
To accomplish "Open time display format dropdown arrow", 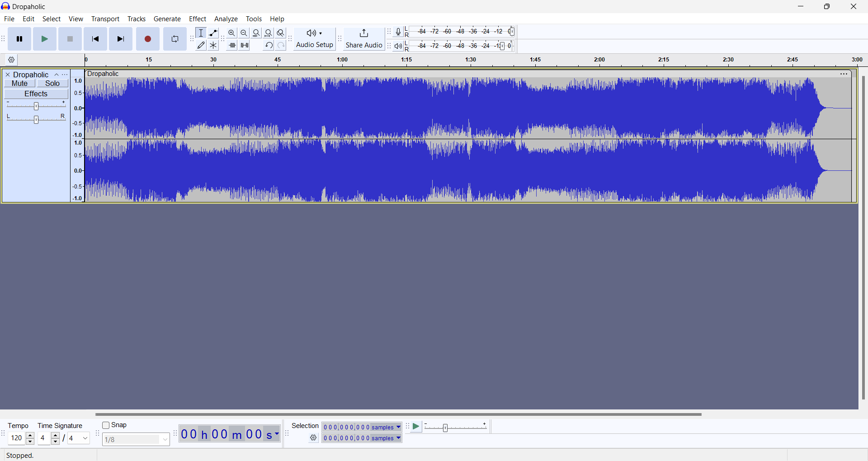I will (x=277, y=434).
